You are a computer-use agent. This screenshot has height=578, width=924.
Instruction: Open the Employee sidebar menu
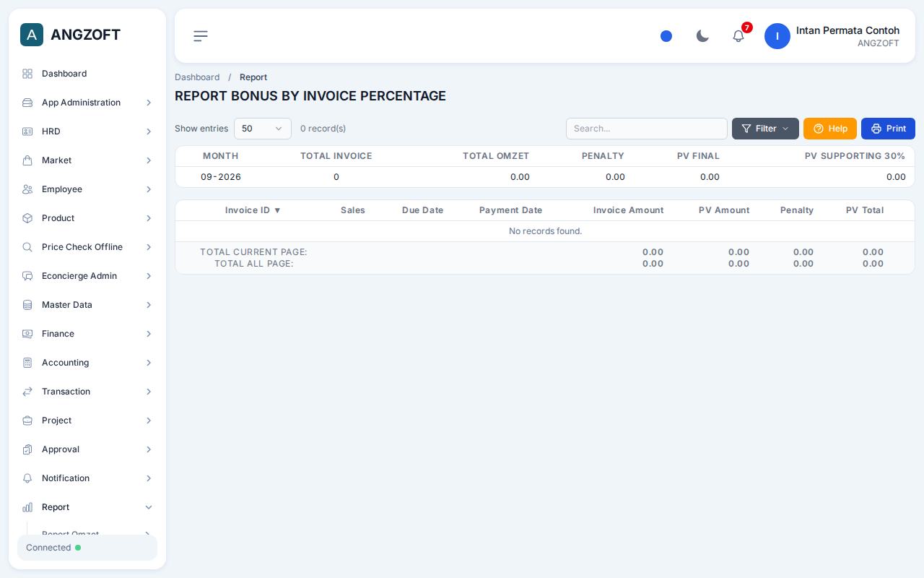(x=87, y=189)
